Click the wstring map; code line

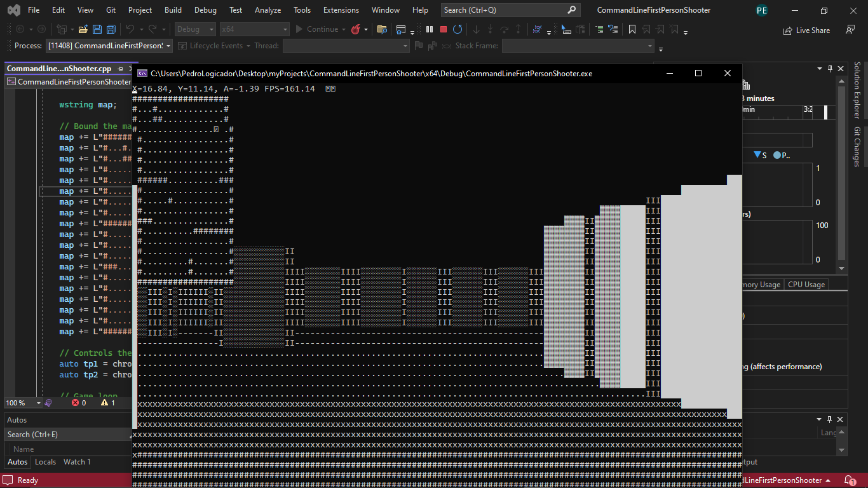click(x=88, y=105)
